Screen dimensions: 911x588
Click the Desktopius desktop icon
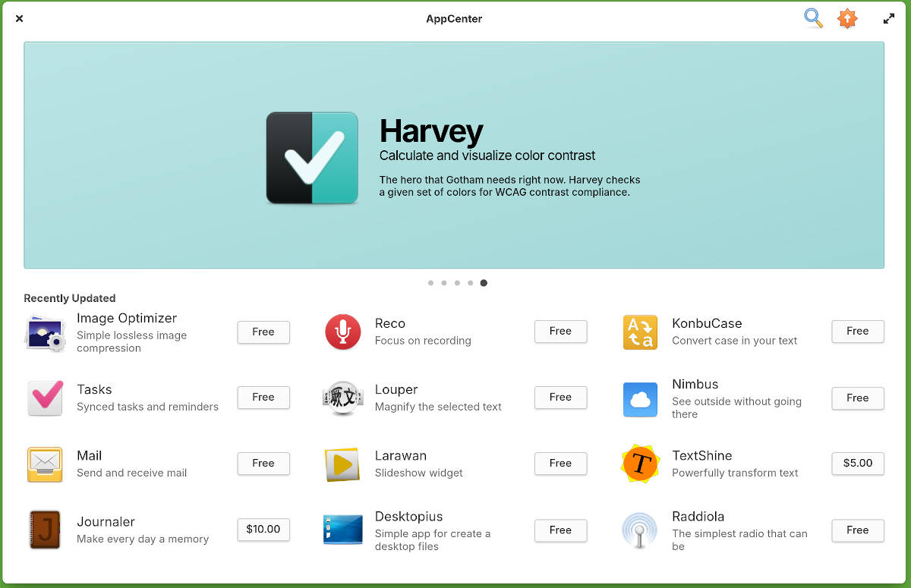click(342, 530)
